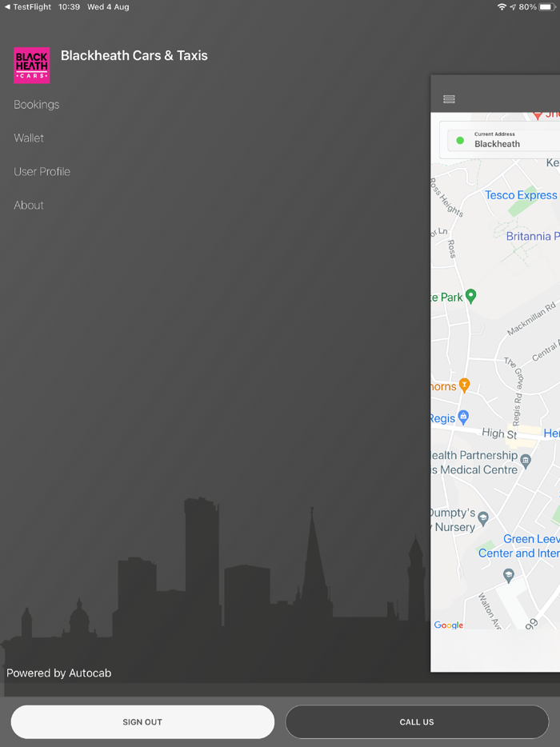This screenshot has width=560, height=747.
Task: Tap the red pin at map top
Action: coord(538,115)
